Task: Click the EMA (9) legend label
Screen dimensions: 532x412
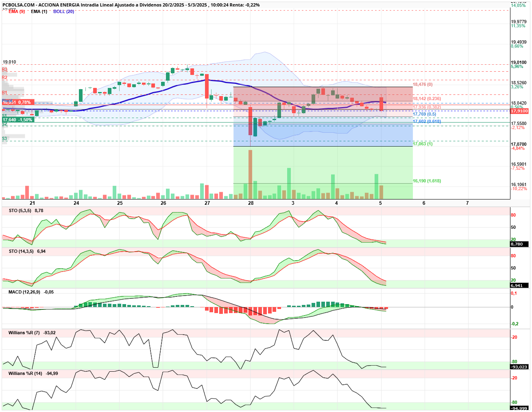Action: coord(17,11)
